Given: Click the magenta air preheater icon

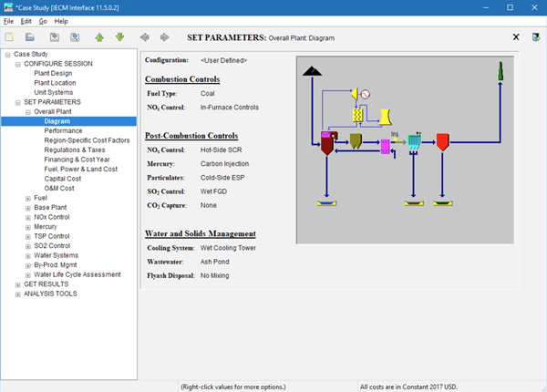Looking at the screenshot, I should pyautogui.click(x=386, y=145).
